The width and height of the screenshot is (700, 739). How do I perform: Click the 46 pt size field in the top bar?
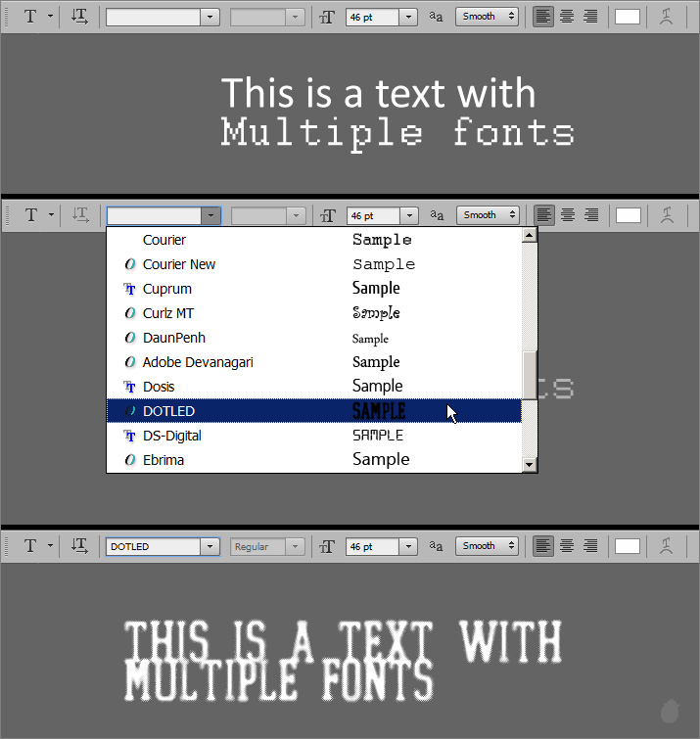point(372,17)
